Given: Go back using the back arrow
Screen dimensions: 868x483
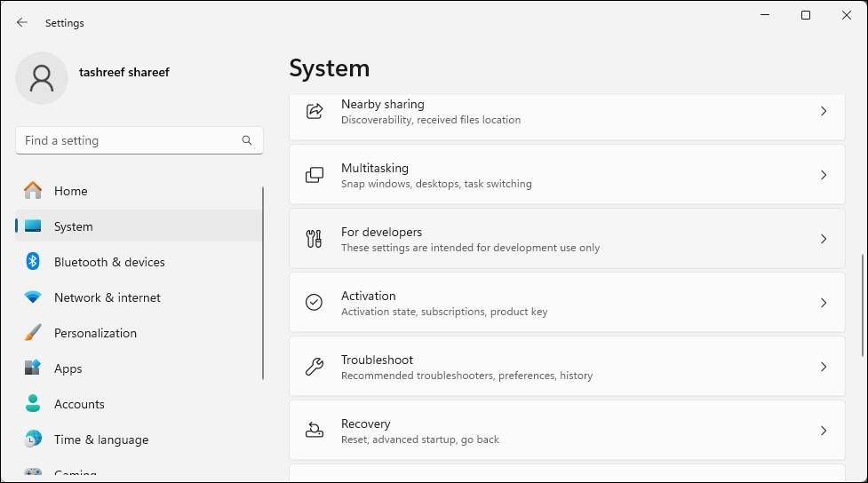Looking at the screenshot, I should tap(22, 22).
